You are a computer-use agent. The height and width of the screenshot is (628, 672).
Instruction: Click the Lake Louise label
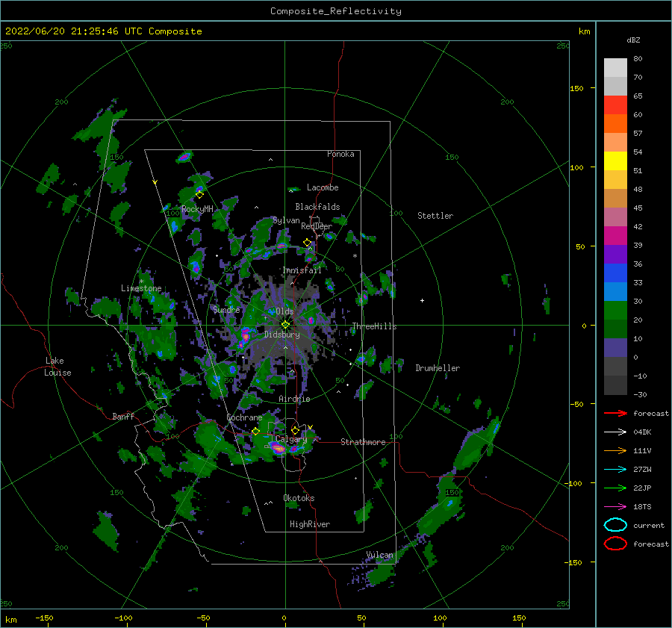click(57, 367)
